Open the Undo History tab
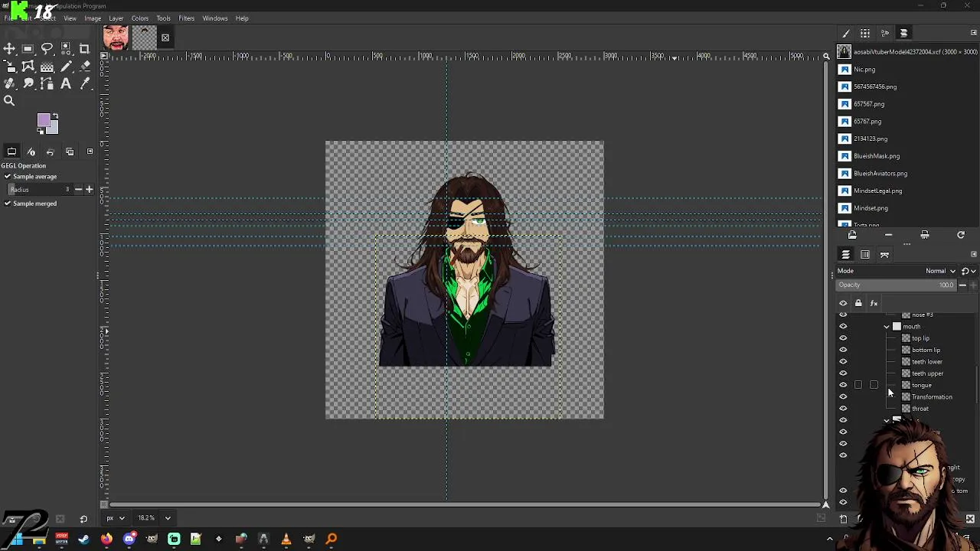 pyautogui.click(x=50, y=152)
